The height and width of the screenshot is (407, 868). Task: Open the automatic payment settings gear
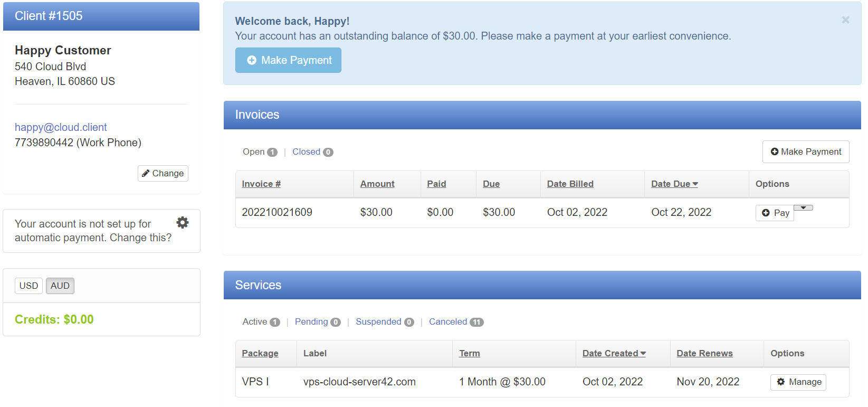[183, 223]
